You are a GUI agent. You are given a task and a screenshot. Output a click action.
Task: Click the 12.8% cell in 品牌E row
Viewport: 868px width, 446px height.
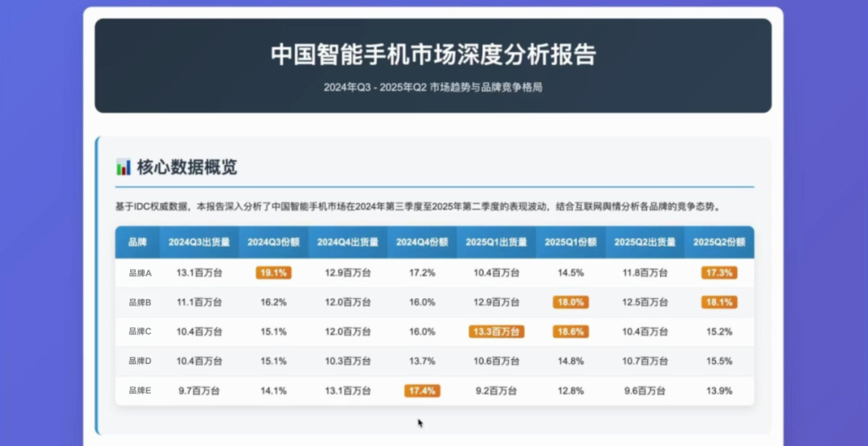[x=571, y=390]
